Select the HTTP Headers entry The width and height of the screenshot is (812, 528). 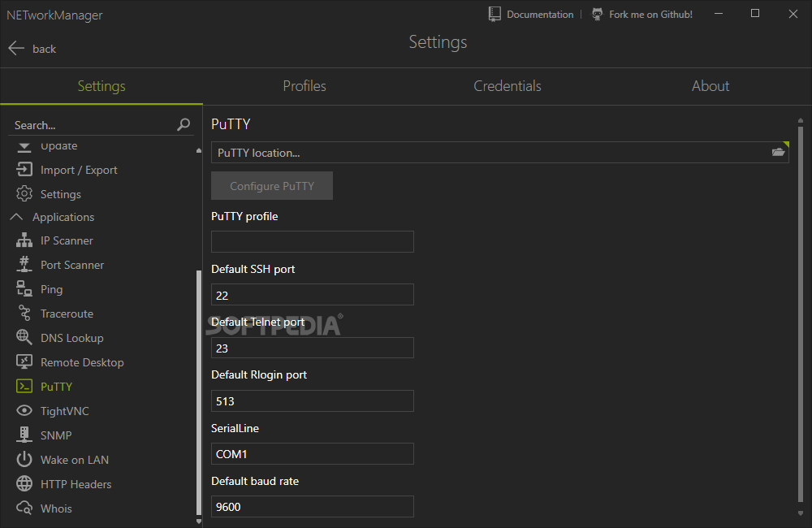pos(76,484)
